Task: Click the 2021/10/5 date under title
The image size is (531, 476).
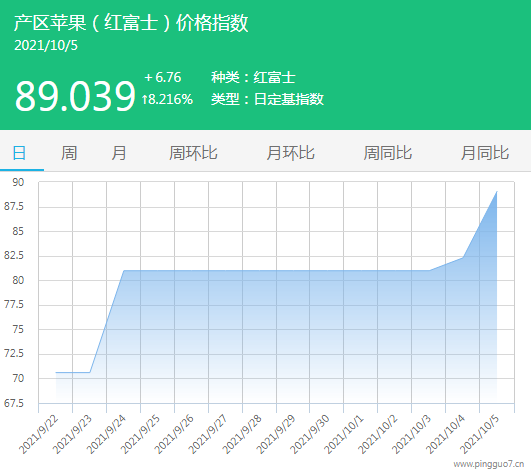Action: pyautogui.click(x=46, y=45)
